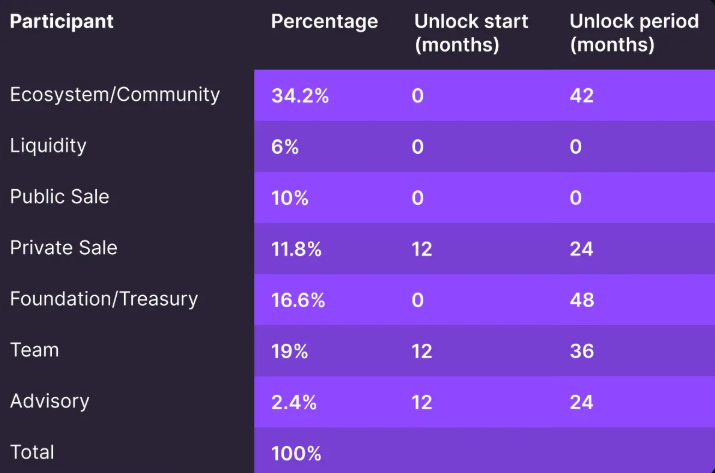Click the Team row label
Screen dimensions: 715x473
click(x=34, y=350)
